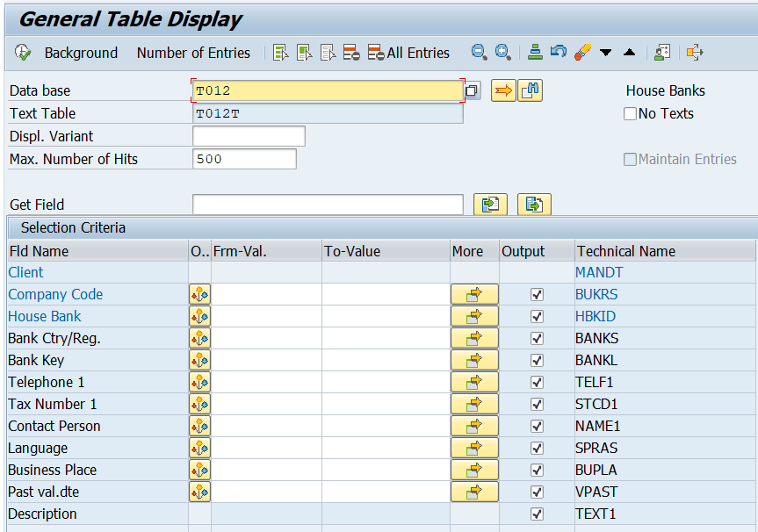This screenshot has height=532, width=758.
Task: Click first green button right of Get Field
Action: (491, 205)
